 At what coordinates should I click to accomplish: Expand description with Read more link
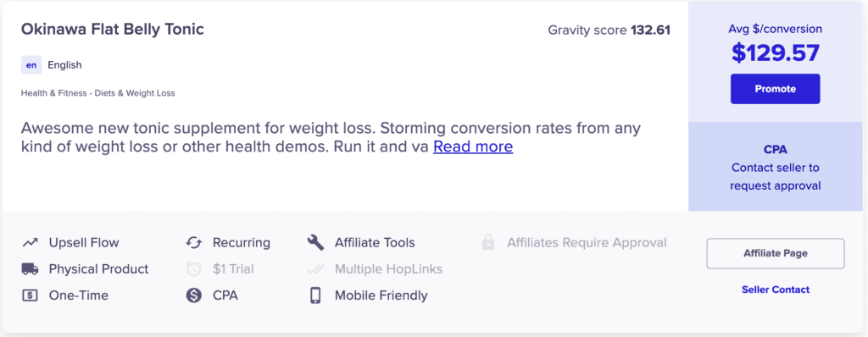473,146
